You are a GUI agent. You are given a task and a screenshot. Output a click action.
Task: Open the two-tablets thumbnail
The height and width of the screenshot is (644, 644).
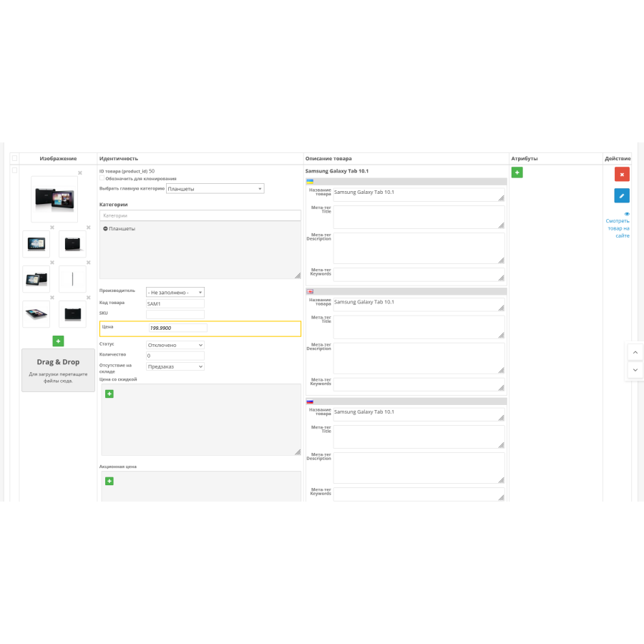pos(36,279)
